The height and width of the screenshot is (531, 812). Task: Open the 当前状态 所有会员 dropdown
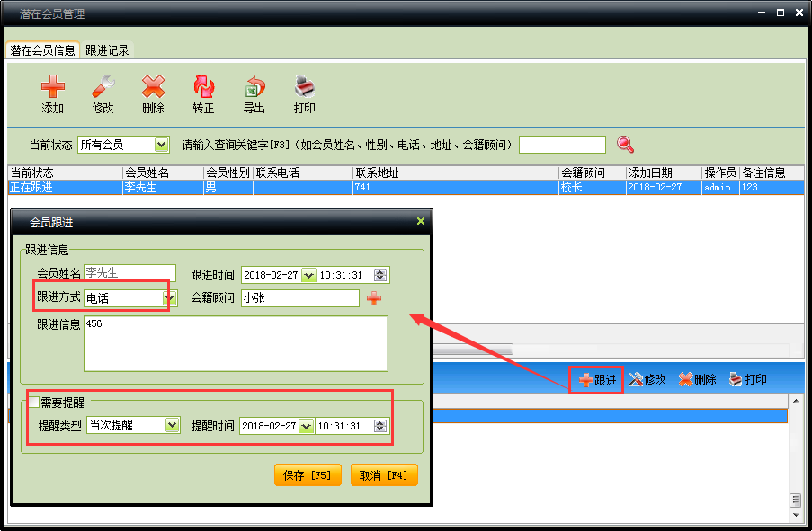pos(162,145)
